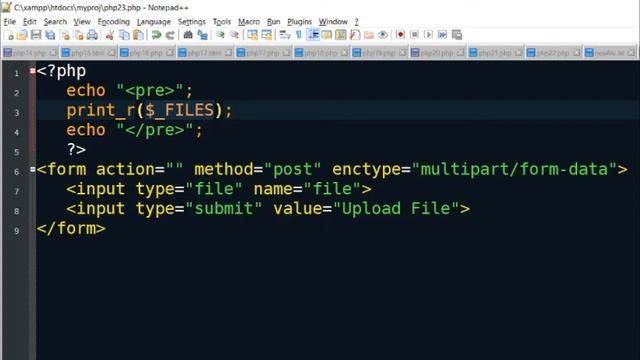
Task: Switch to the php21.php tab
Action: coord(495,53)
